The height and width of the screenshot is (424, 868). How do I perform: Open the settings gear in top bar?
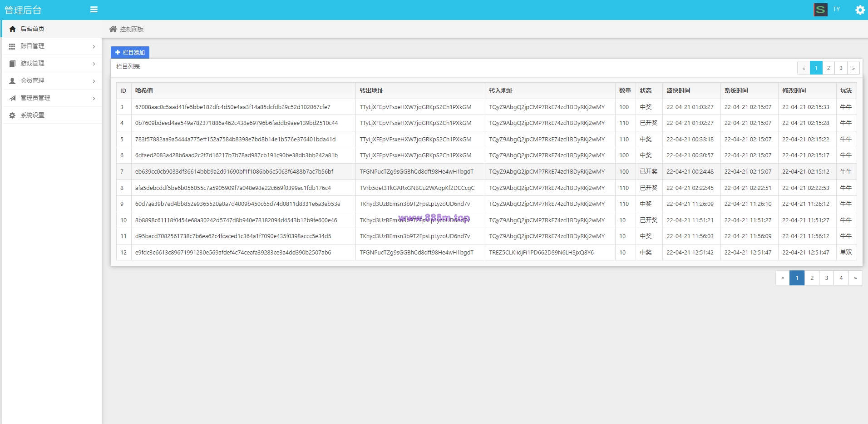pyautogui.click(x=860, y=10)
